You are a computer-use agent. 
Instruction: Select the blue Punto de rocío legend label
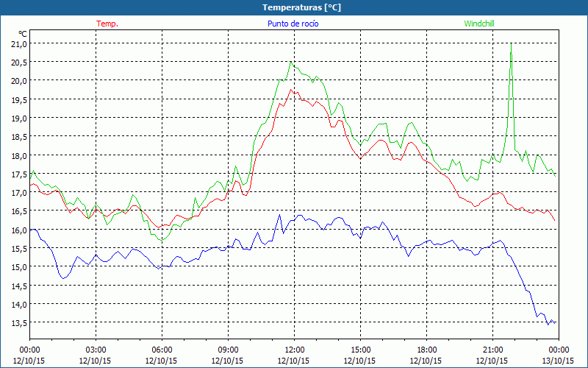point(293,24)
